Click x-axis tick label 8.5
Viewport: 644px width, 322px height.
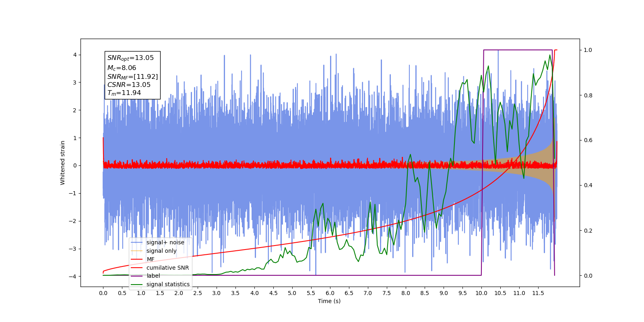tap(425, 293)
